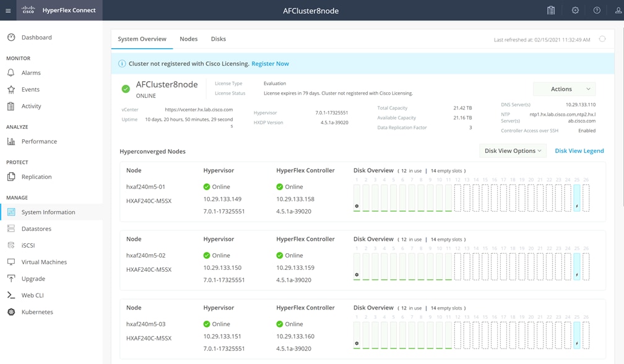Click the Web CLI prompt icon

pos(11,295)
